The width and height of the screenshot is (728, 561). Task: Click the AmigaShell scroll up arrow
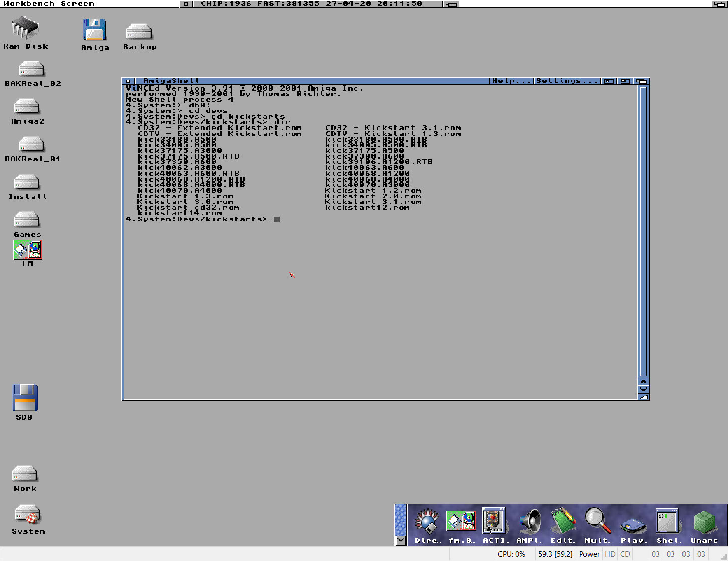(643, 382)
